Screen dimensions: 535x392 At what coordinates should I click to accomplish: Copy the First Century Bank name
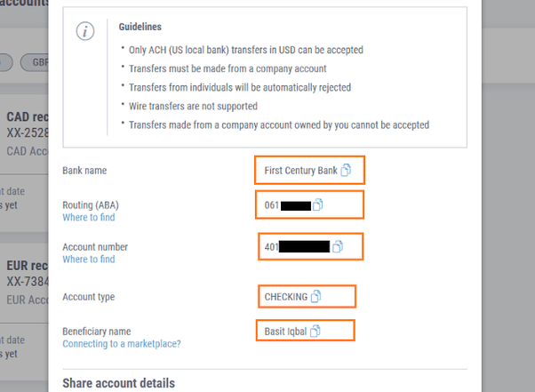coord(347,170)
